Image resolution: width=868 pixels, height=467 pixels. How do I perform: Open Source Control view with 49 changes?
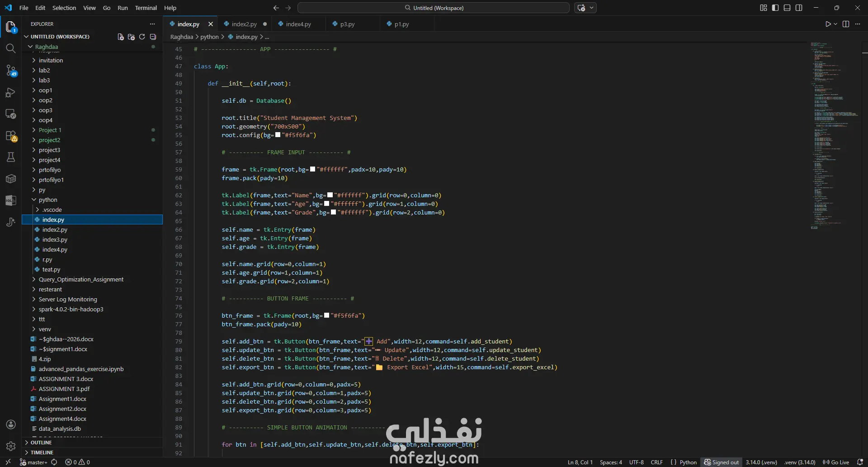point(11,70)
